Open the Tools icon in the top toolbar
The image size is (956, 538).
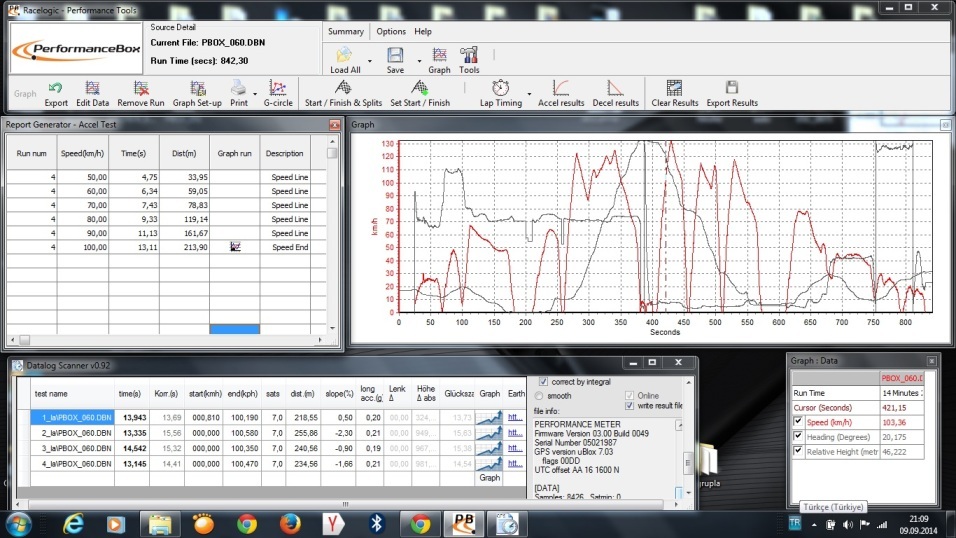click(469, 55)
